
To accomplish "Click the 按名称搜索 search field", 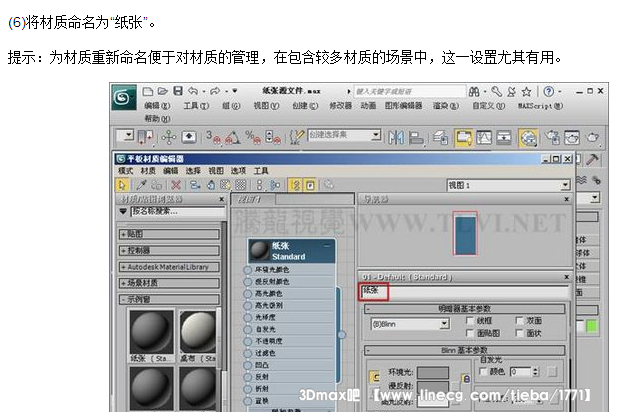I will point(178,212).
